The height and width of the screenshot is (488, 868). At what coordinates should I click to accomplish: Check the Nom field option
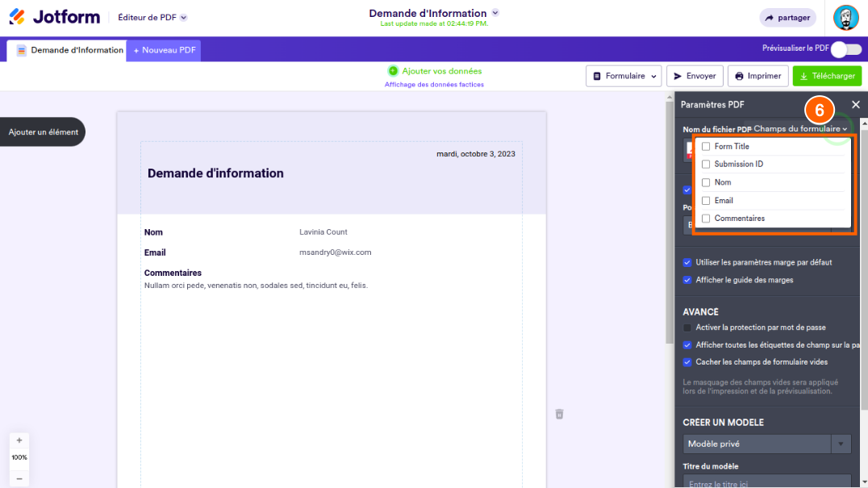706,182
